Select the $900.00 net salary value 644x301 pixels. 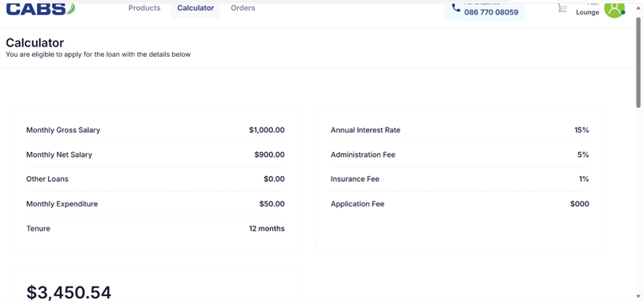point(269,155)
